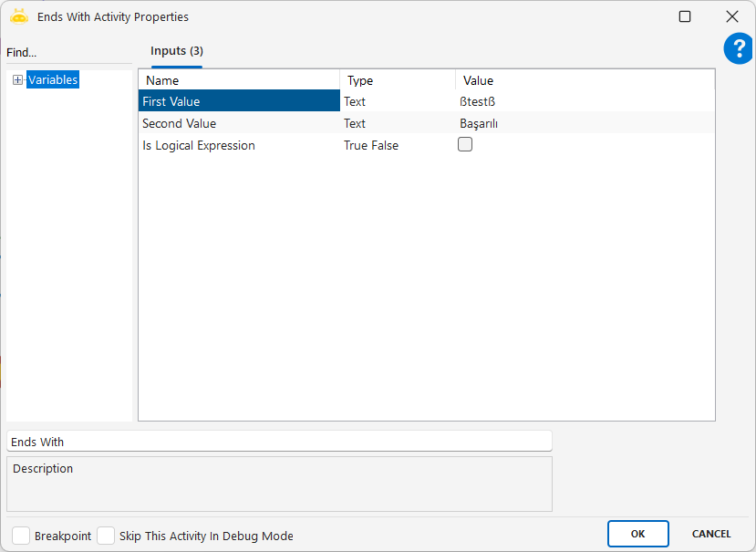This screenshot has height=552, width=756.
Task: Select the Variables tree item
Action: [53, 80]
